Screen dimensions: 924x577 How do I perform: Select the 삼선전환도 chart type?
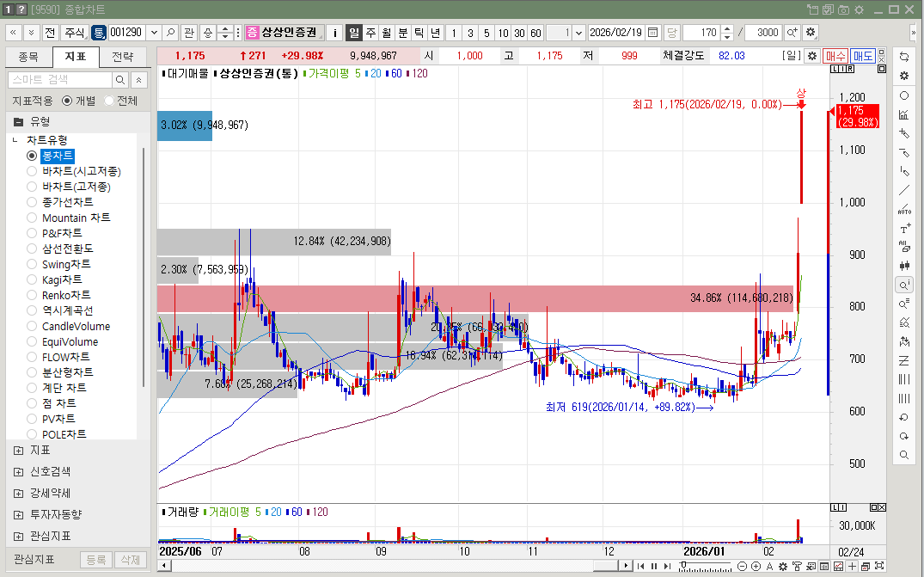click(x=32, y=249)
